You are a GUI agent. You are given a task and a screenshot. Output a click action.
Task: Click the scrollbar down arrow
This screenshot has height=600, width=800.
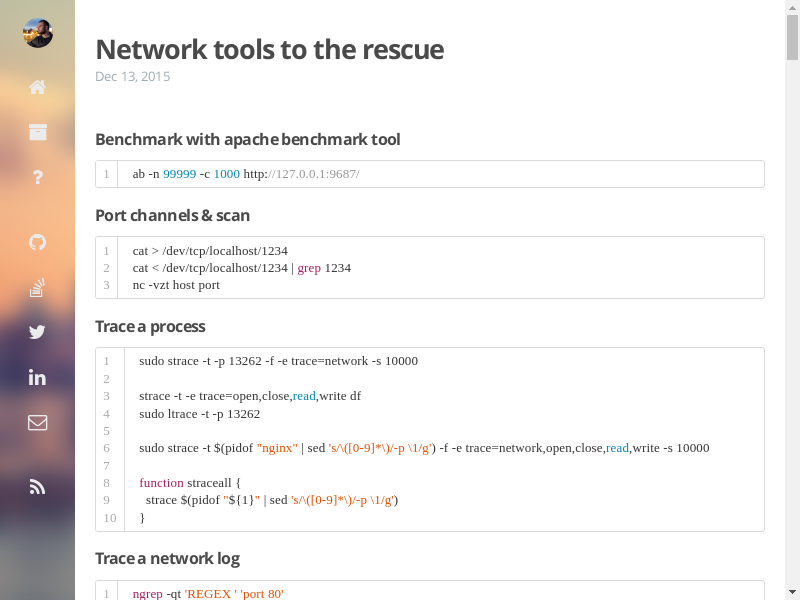tap(792, 592)
